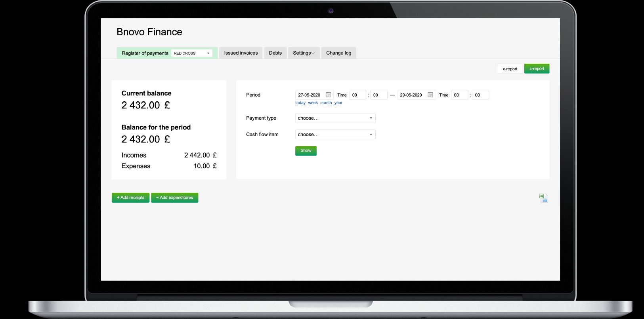Switch to Register of payments tab
This screenshot has height=319, width=644.
click(x=145, y=53)
